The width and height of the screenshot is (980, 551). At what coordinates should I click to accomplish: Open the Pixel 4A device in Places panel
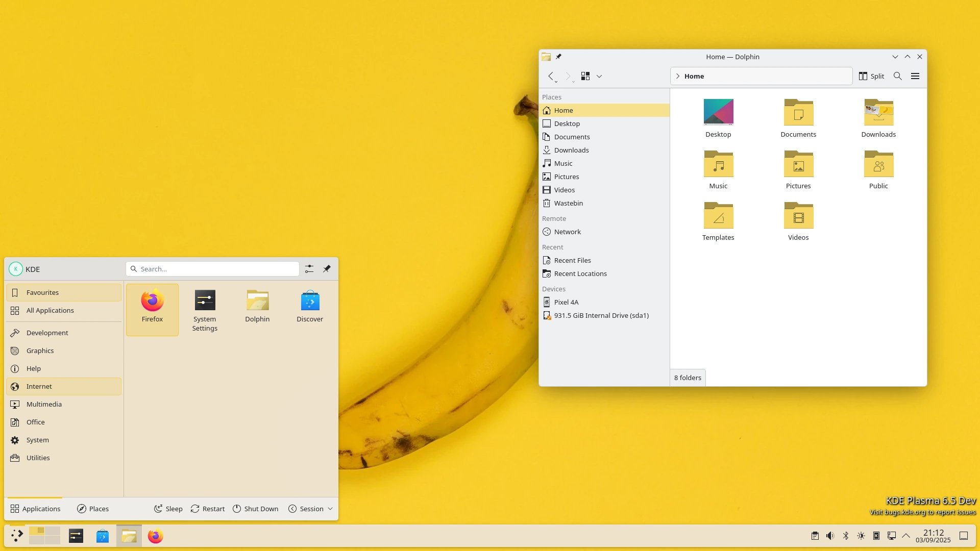click(x=566, y=302)
